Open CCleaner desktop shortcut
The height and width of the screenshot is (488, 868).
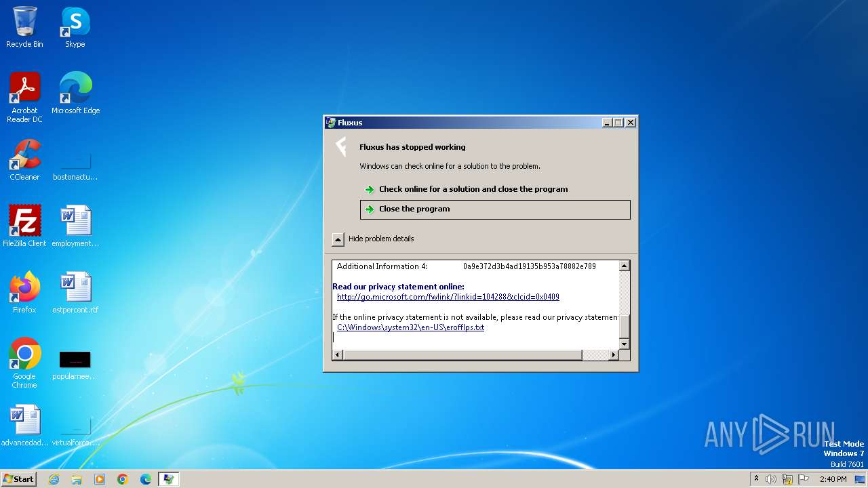(x=24, y=159)
